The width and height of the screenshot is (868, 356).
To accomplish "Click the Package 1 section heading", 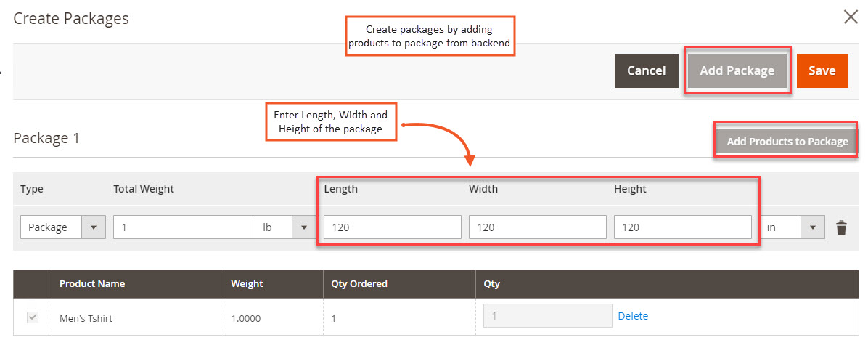I will coord(46,138).
